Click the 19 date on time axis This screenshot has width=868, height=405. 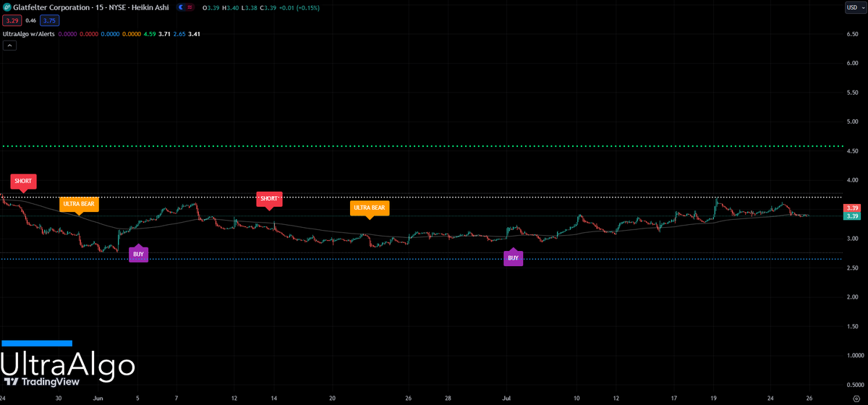(713, 398)
